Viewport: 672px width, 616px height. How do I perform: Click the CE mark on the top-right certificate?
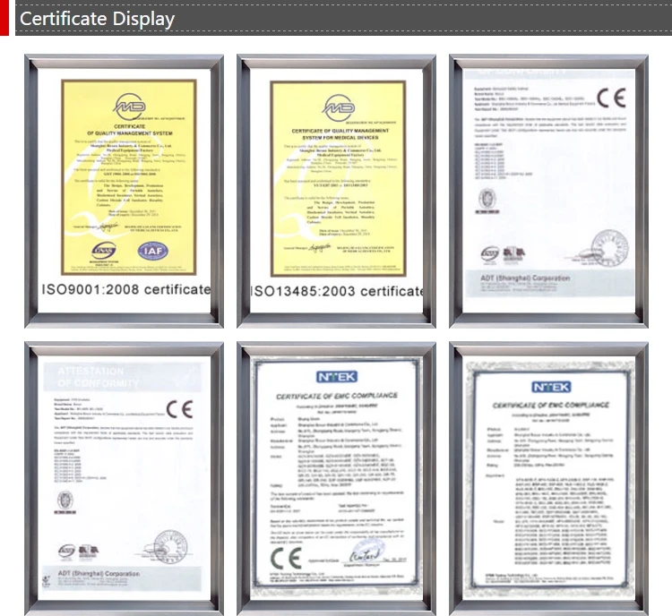coord(612,98)
